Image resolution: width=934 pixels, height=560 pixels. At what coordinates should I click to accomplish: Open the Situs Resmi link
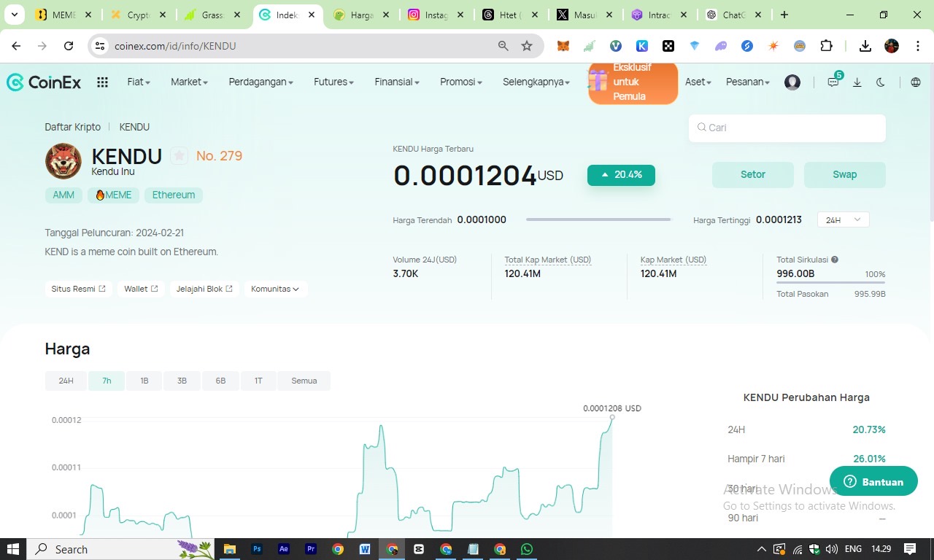pyautogui.click(x=78, y=289)
